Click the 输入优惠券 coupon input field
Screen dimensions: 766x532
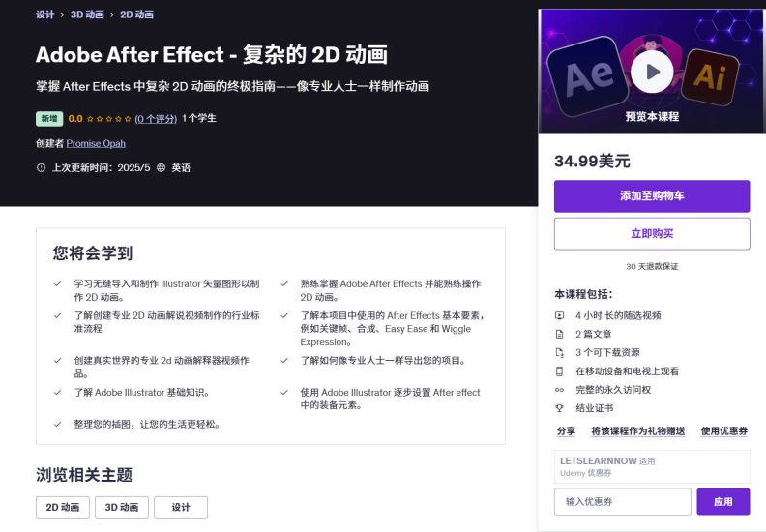click(x=623, y=502)
